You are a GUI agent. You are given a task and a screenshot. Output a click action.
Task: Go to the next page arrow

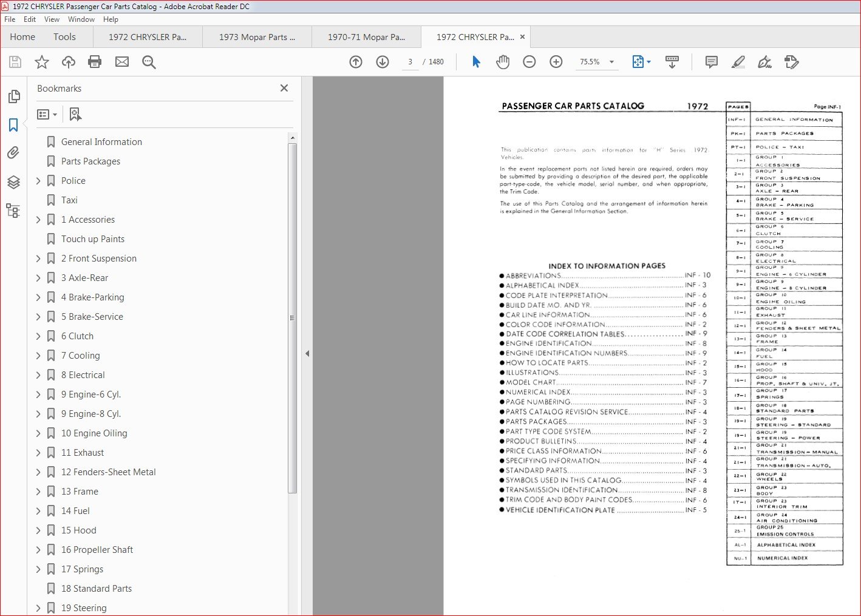[x=383, y=62]
